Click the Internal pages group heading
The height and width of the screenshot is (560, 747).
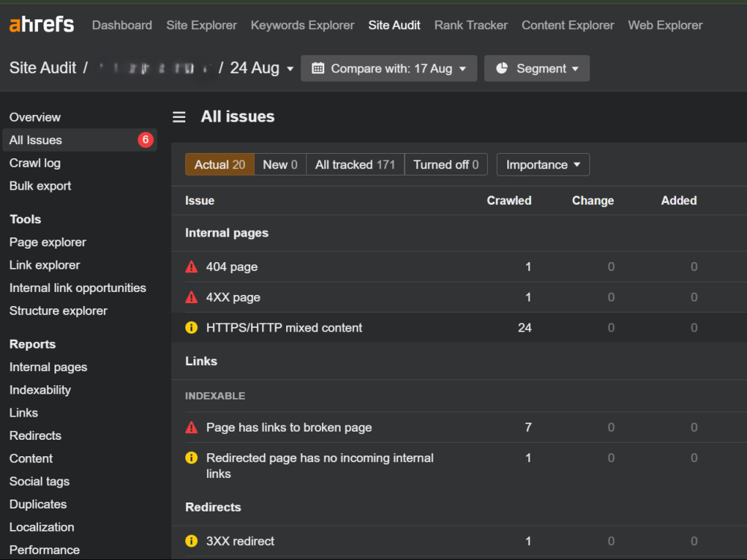[x=227, y=233]
